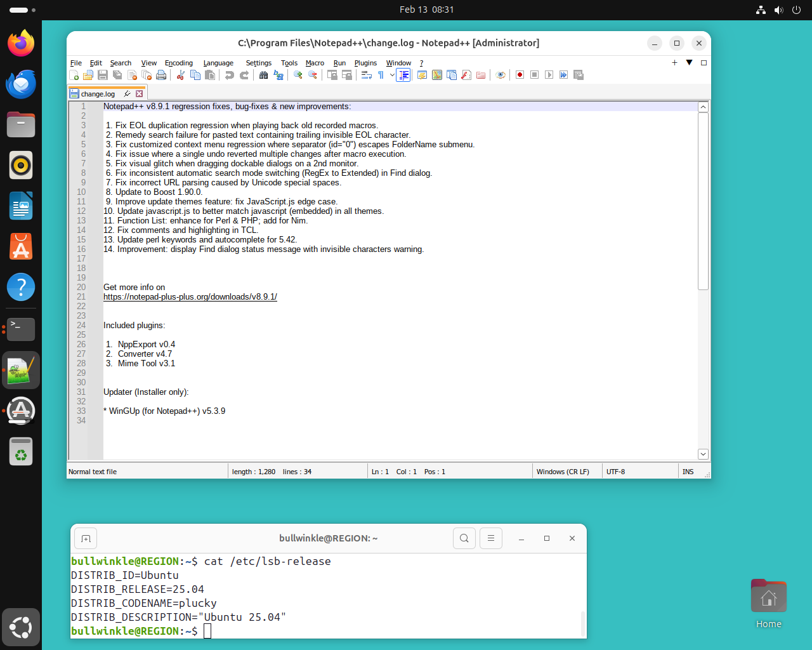Close the change.log tab with its red X
Viewport: 812px width, 650px height.
[140, 93]
